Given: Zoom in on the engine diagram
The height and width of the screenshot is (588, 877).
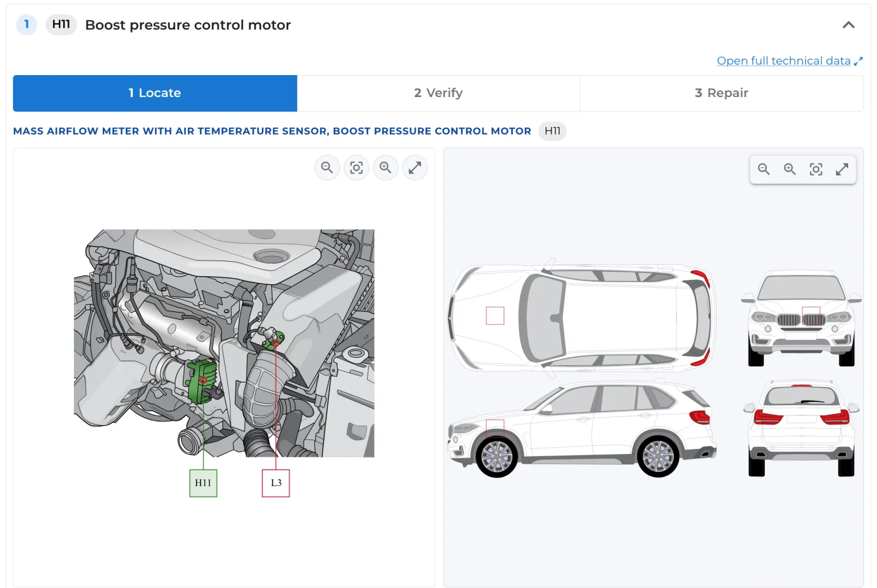Looking at the screenshot, I should coord(386,168).
